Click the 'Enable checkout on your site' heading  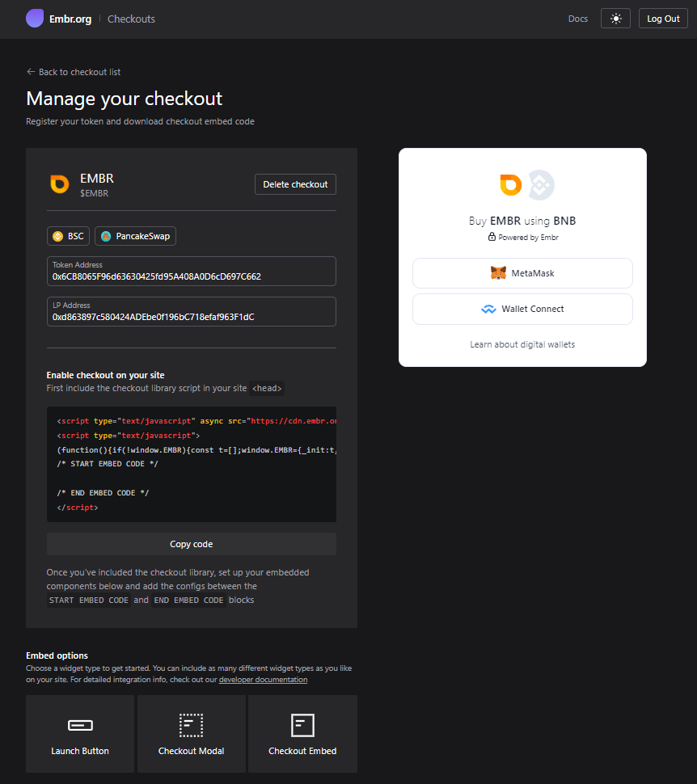[106, 375]
